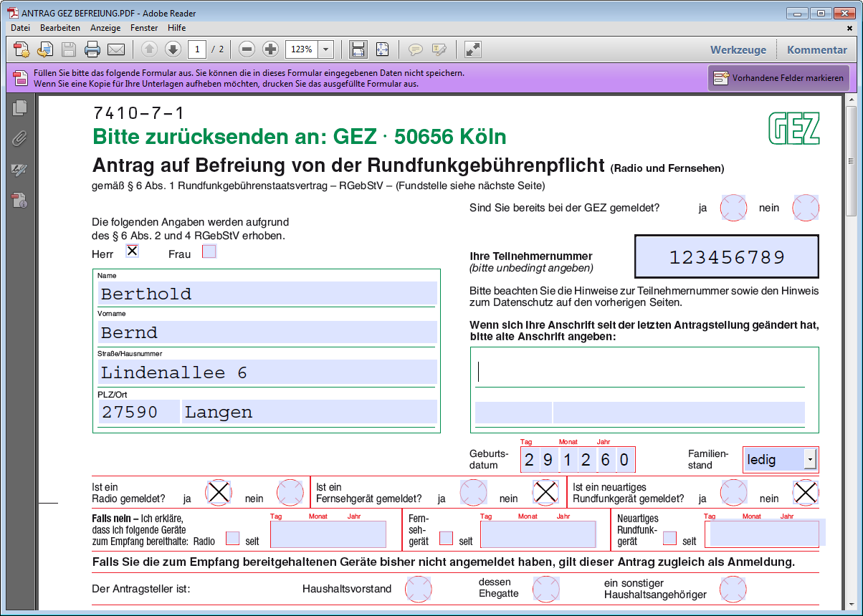Screen dimensions: 863x616
Task: Select nein for Fernsehgerät gemeldet
Action: coord(546,493)
